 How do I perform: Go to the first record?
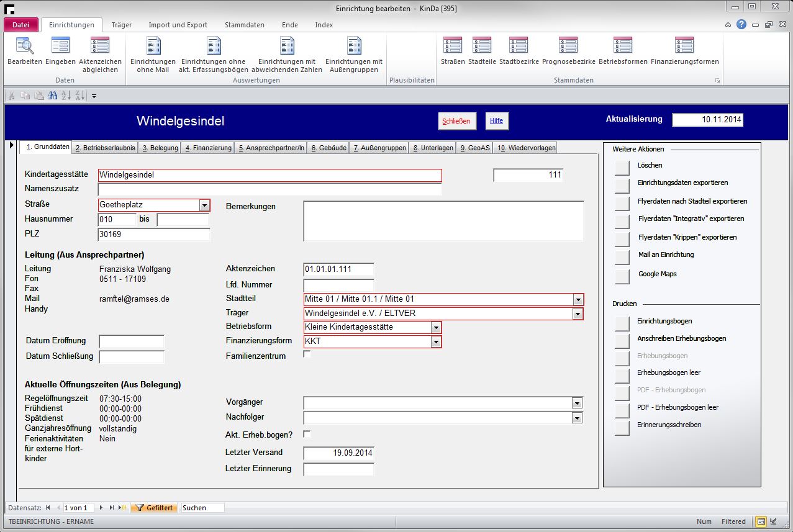48,508
